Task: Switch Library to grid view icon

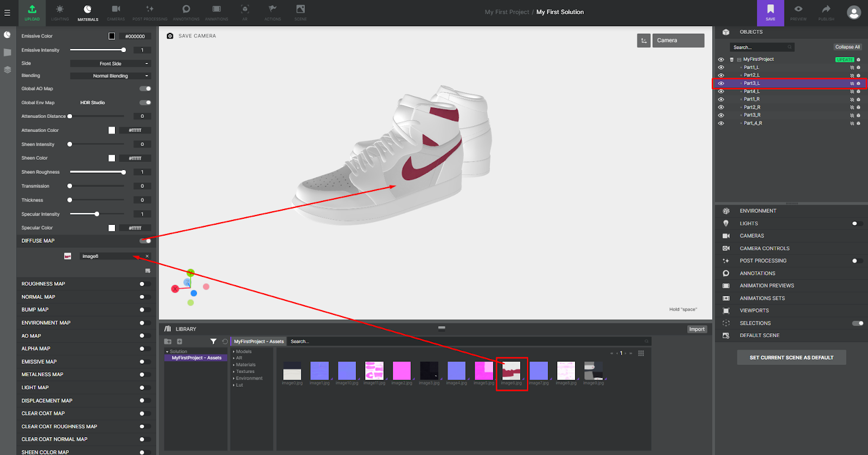Action: tap(641, 353)
